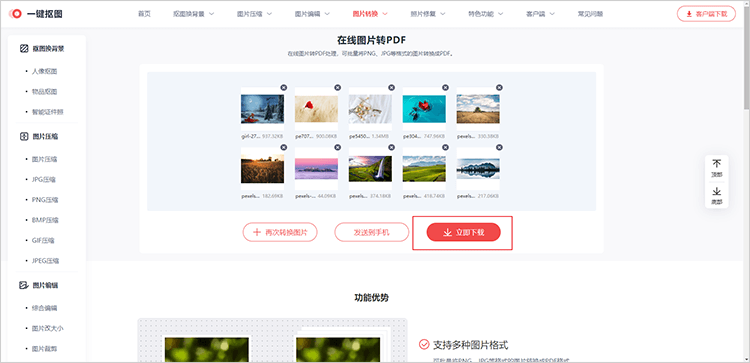Click the red 立即下载 button

click(x=463, y=232)
